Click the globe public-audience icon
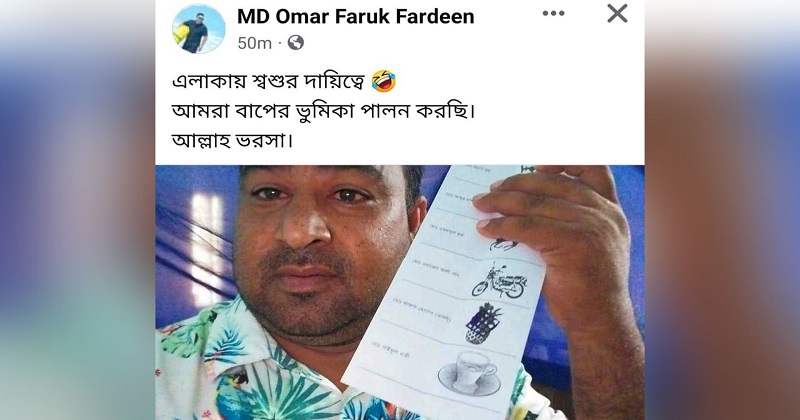Viewport: 800px width, 420px height. pos(296,43)
